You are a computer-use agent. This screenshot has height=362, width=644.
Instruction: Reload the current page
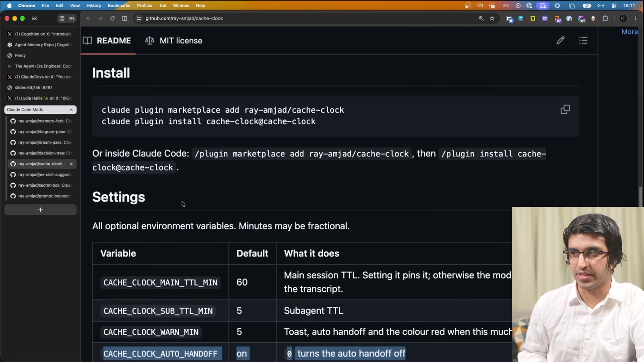click(112, 19)
